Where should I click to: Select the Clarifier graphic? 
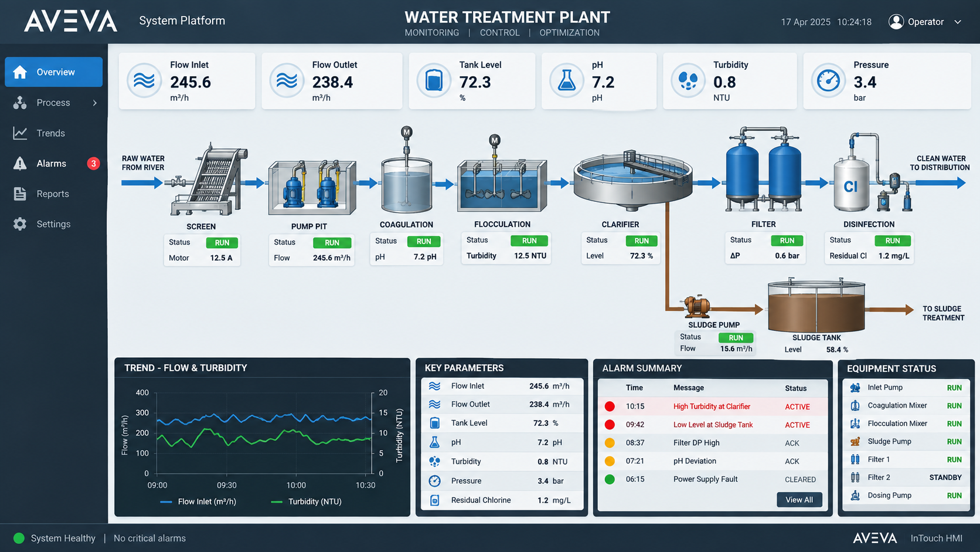coord(633,180)
